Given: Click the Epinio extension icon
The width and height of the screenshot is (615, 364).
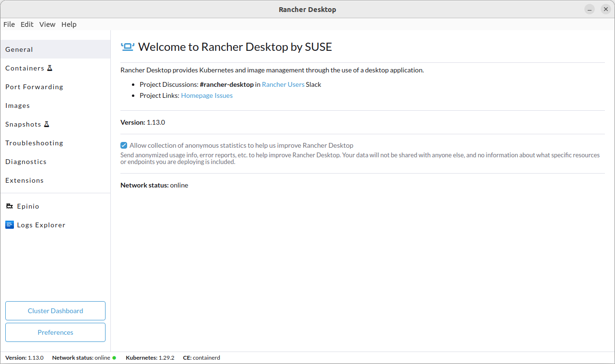Looking at the screenshot, I should [10, 206].
